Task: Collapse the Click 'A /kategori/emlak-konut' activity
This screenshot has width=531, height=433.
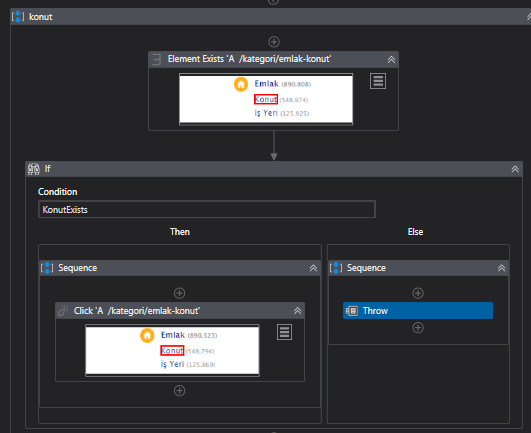Action: pyautogui.click(x=297, y=311)
